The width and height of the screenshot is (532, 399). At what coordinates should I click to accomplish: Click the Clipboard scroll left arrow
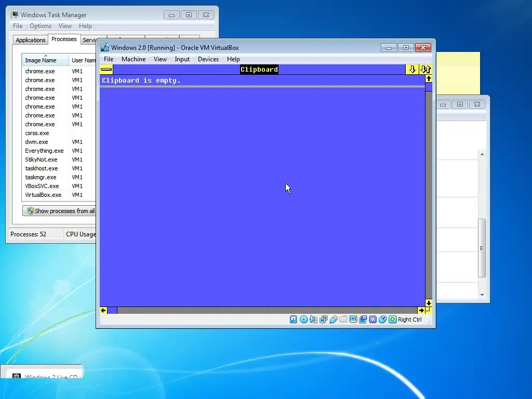tap(103, 310)
